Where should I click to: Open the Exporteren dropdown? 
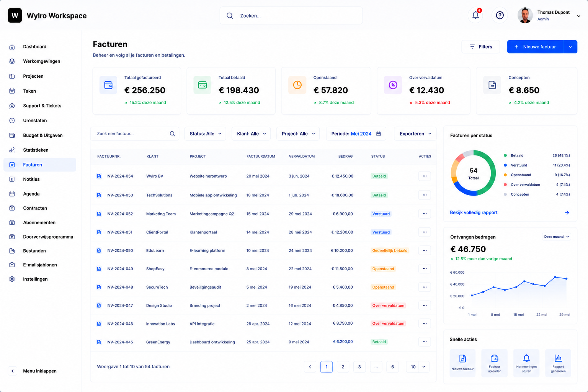coord(415,134)
